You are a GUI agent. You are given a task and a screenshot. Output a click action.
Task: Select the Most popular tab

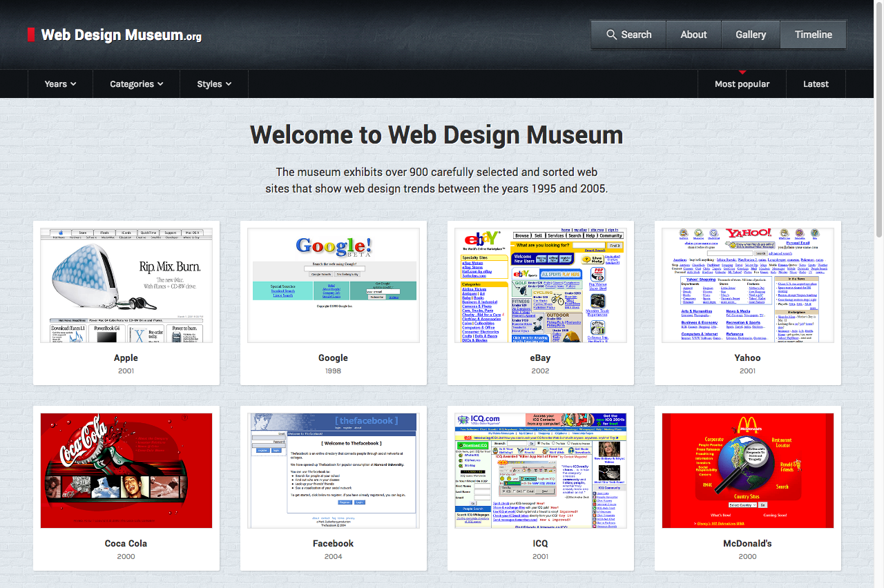coord(742,84)
